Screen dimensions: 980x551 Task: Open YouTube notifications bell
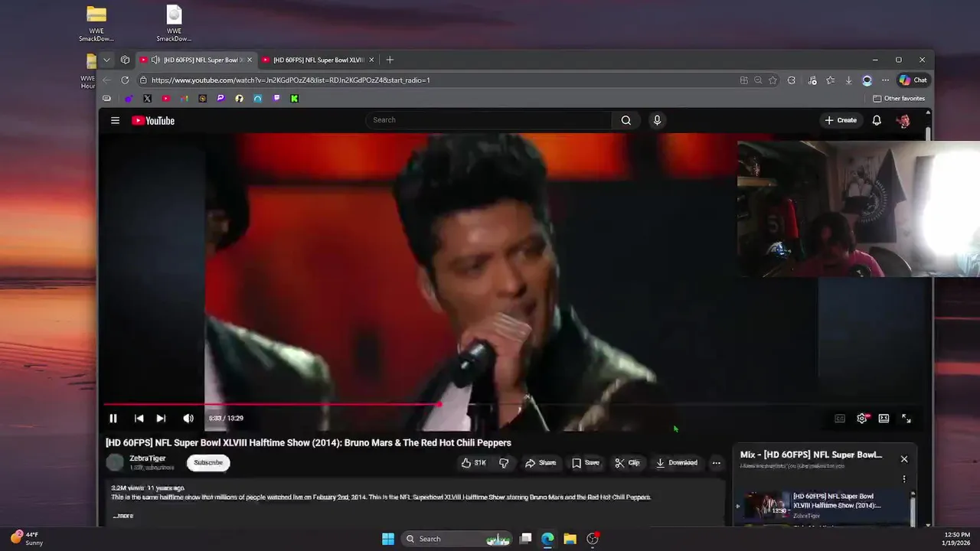pos(877,120)
